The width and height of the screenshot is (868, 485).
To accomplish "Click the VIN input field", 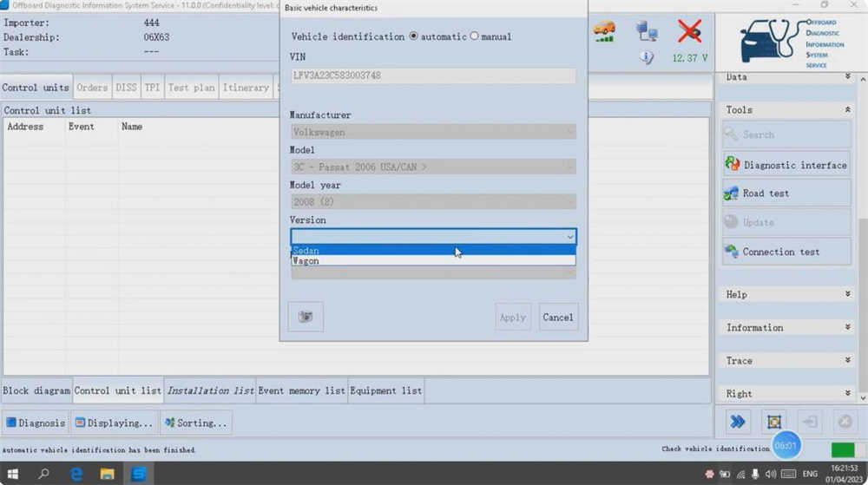I will point(433,75).
